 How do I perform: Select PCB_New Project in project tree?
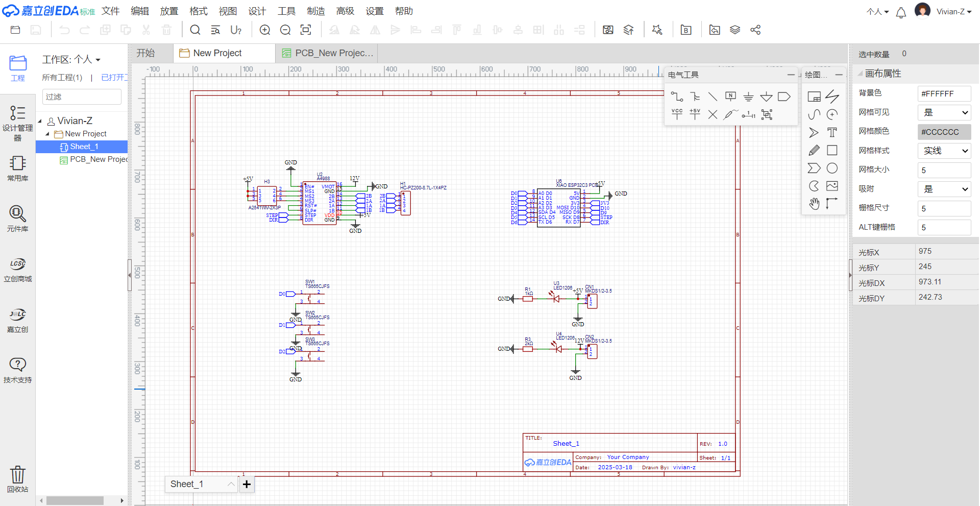93,159
